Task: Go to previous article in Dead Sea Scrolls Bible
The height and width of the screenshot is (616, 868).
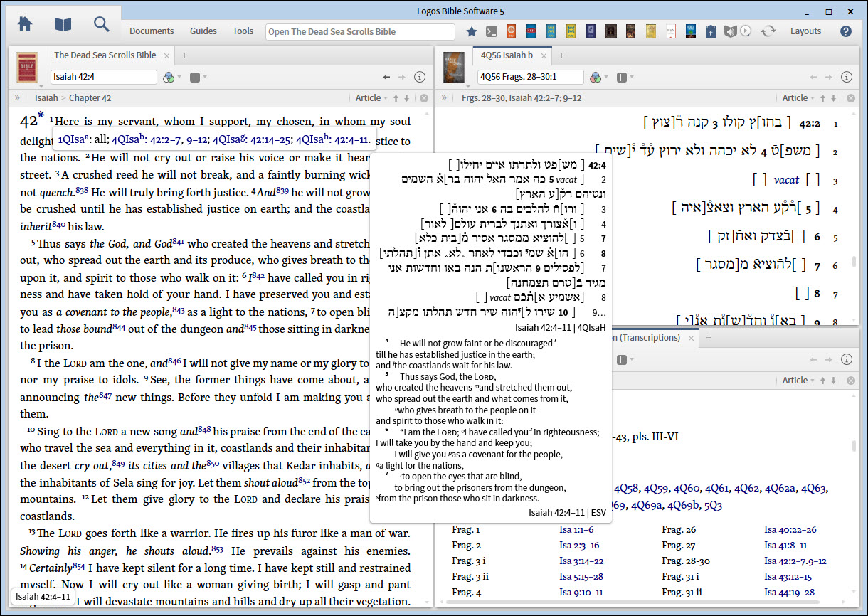Action: [396, 98]
